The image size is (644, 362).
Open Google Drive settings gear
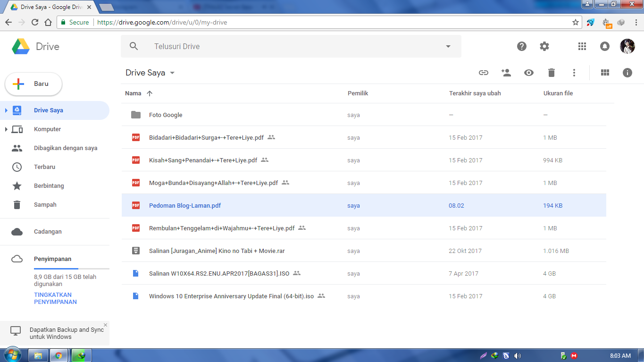click(x=544, y=46)
